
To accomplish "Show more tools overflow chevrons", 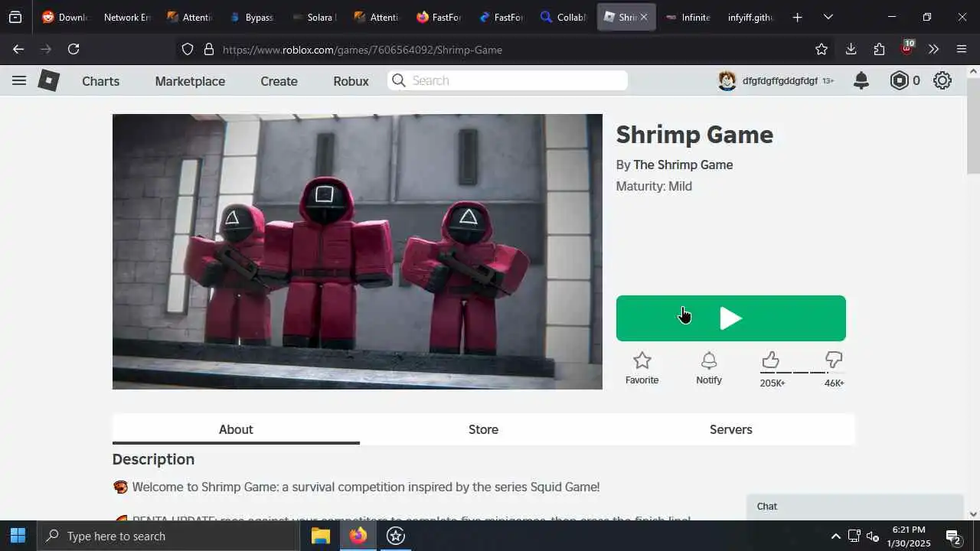I will point(933,49).
